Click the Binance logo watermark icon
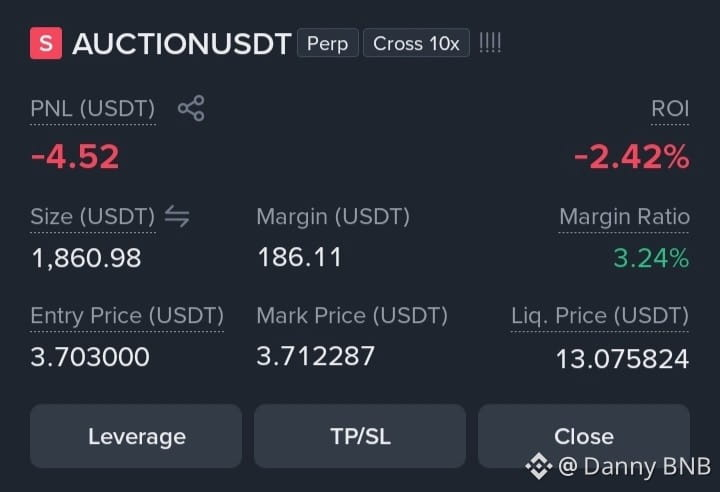This screenshot has width=720, height=492. pyautogui.click(x=539, y=466)
